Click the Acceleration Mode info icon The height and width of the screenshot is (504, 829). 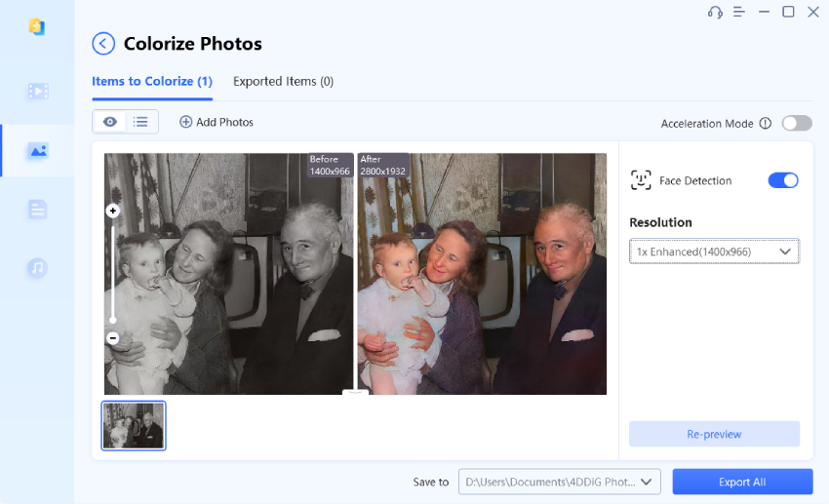point(766,124)
